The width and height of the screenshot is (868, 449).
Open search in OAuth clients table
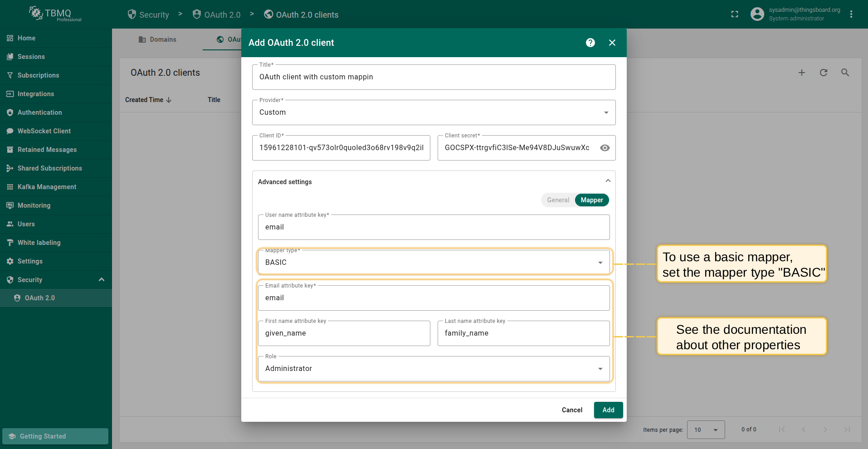click(845, 73)
